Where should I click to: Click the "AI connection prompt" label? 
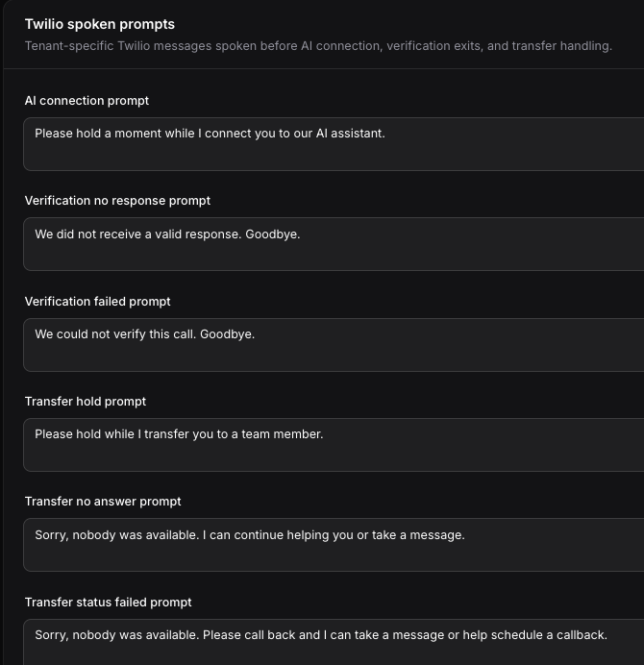point(87,101)
